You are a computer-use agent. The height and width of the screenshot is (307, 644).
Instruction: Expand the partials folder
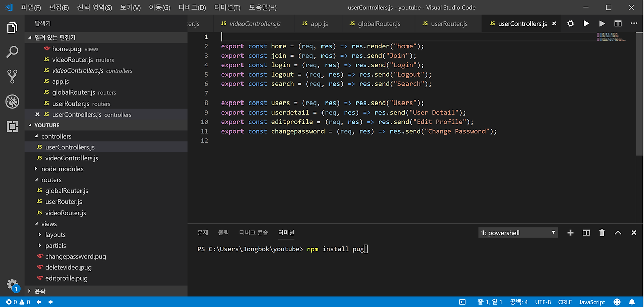106,246
